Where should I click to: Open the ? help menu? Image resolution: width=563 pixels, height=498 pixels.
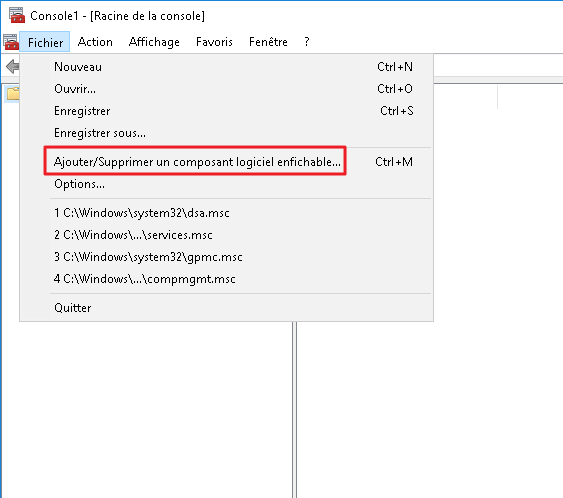pyautogui.click(x=307, y=42)
